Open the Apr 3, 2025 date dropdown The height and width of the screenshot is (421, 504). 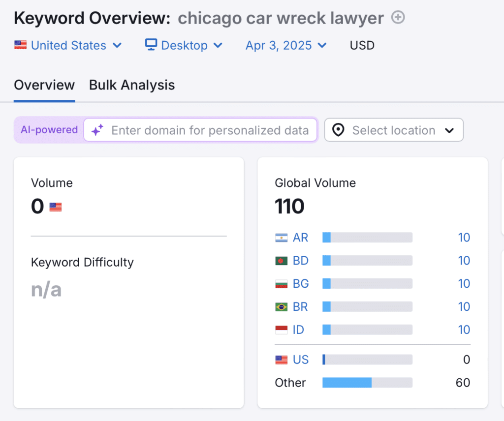point(285,45)
